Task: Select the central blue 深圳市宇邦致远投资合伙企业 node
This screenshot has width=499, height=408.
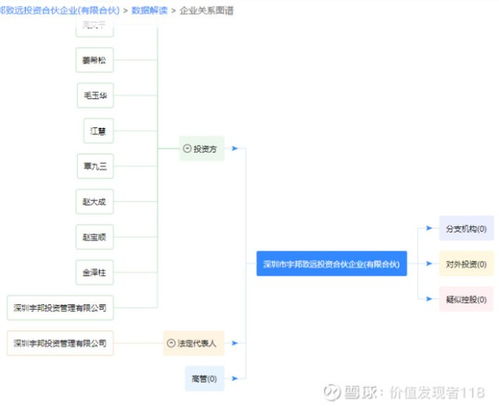Action: pos(332,264)
